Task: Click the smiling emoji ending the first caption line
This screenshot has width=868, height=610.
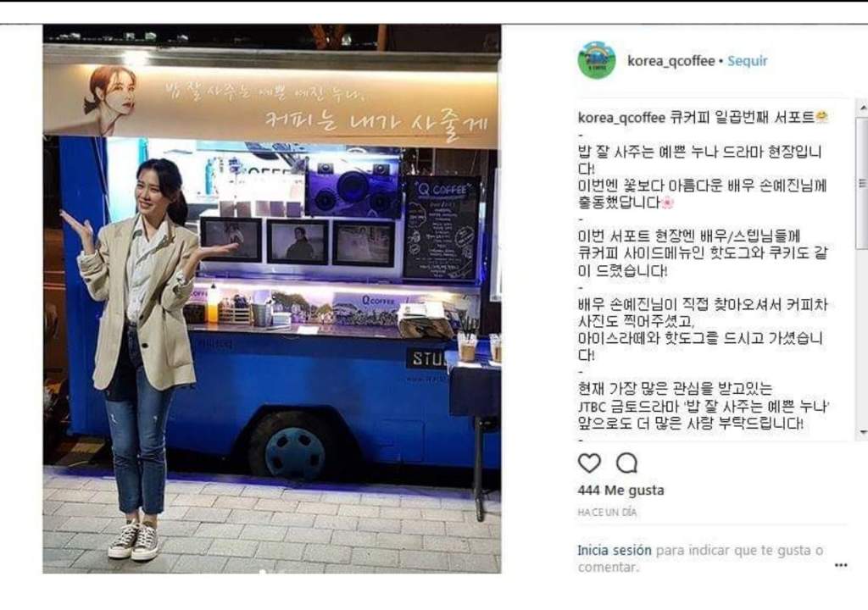Action: pyautogui.click(x=821, y=117)
